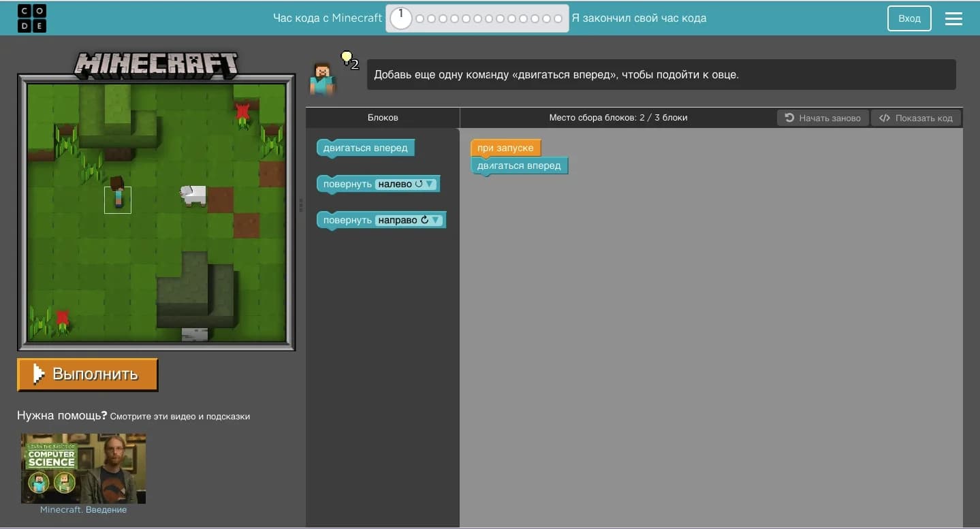Click the «Начать заново» reset button
980x529 pixels.
pos(823,118)
